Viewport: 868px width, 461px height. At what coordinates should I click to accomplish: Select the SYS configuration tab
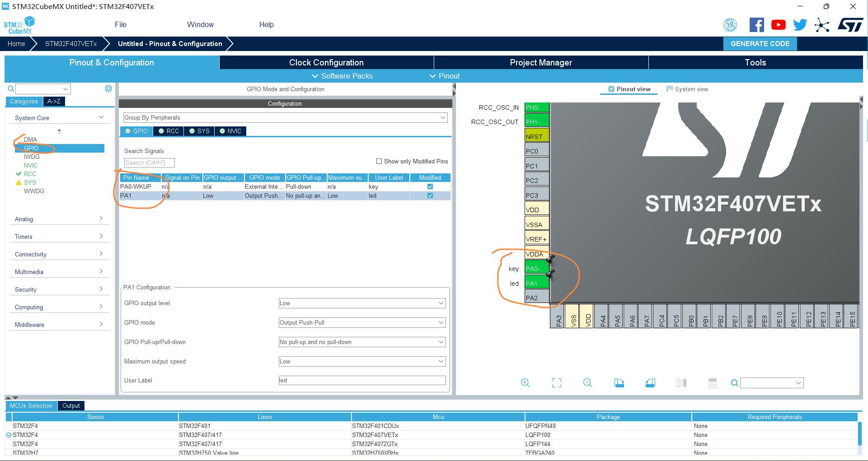tap(199, 131)
